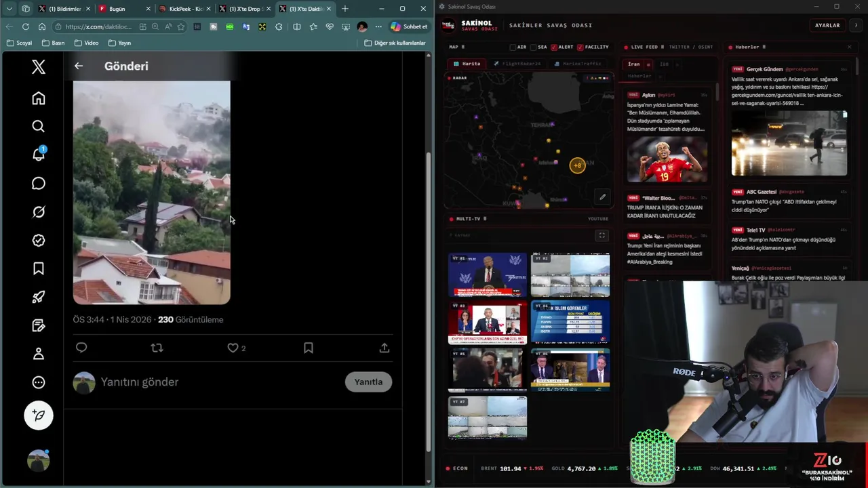868x488 pixels.
Task: Open Diğer sık kullanılanlar bookmarks folder
Action: 395,43
